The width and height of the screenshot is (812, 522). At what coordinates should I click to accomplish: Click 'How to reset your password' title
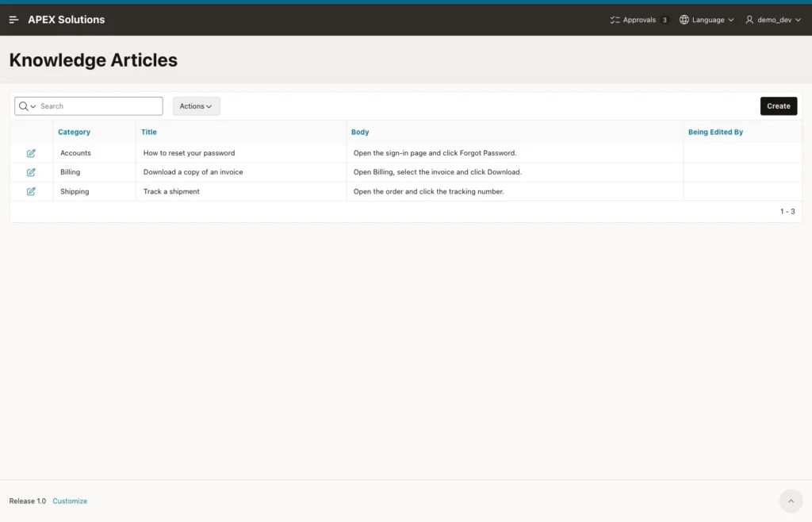(x=189, y=153)
